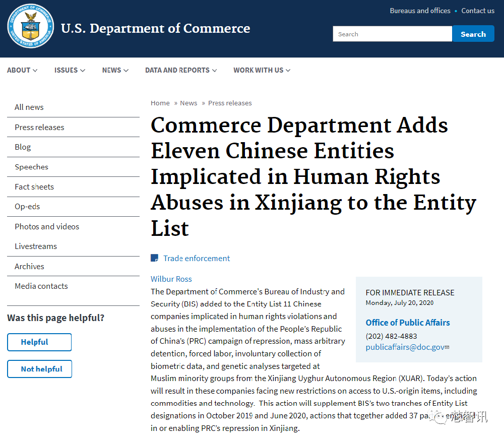Expand the ISSUES dropdown menu
Viewport: 504px width, 439px height.
point(70,70)
